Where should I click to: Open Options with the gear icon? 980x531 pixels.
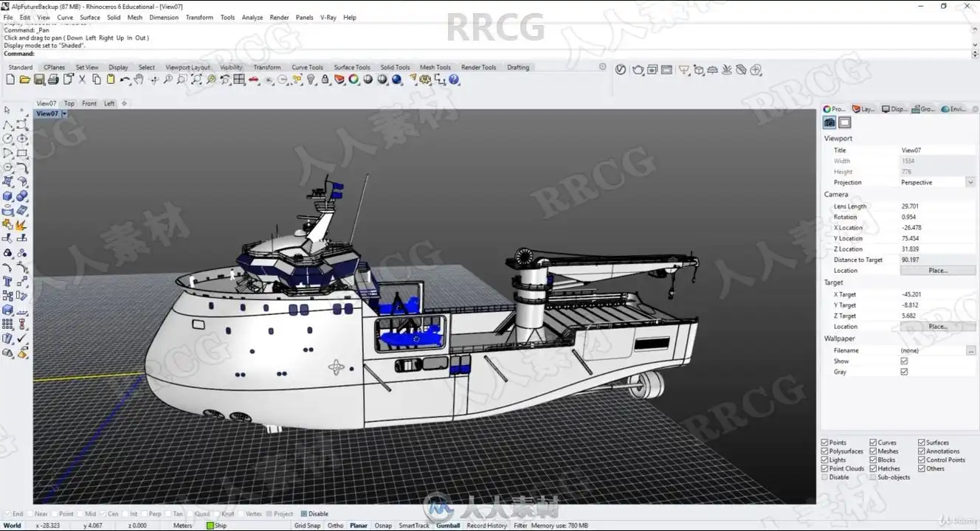click(425, 80)
